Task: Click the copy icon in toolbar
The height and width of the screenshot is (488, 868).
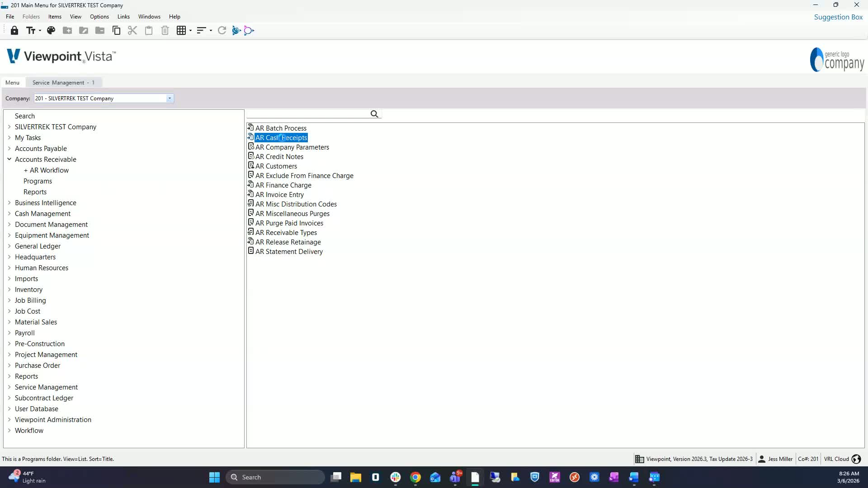Action: click(x=116, y=31)
